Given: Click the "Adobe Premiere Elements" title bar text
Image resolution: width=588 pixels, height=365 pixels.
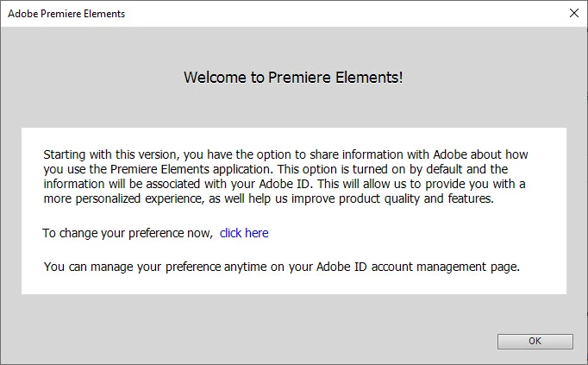Looking at the screenshot, I should coord(66,14).
